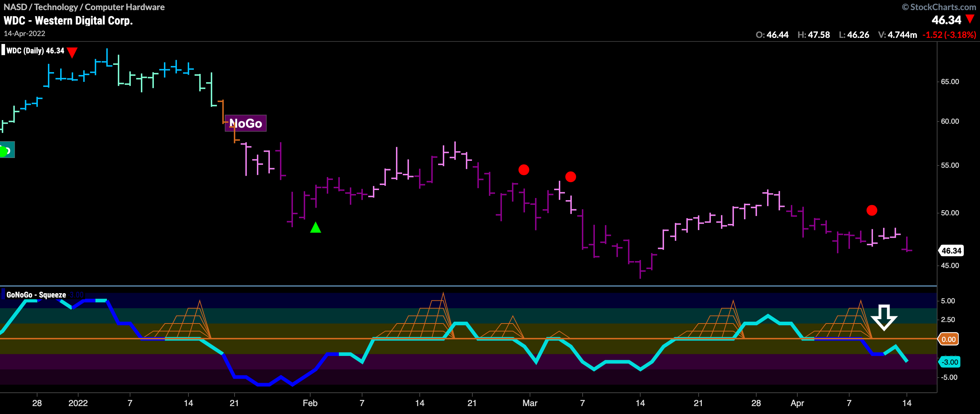Click the WDC - Western Digital Corp. title
Viewport: 980px width, 414px height.
point(68,21)
